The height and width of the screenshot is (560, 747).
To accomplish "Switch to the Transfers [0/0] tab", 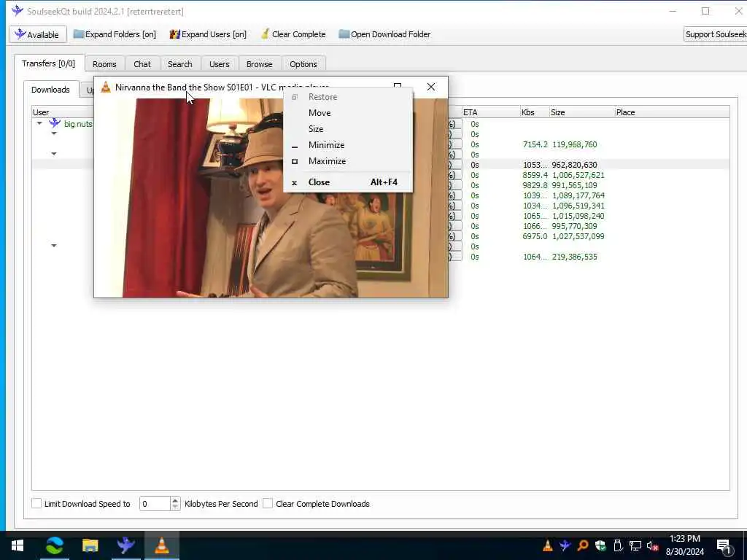I will [x=49, y=63].
